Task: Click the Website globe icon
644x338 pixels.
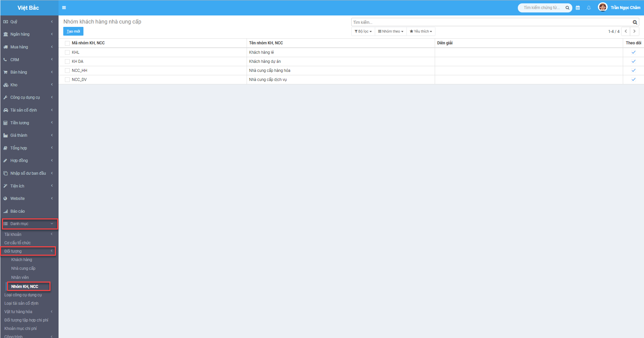Action: coord(5,199)
